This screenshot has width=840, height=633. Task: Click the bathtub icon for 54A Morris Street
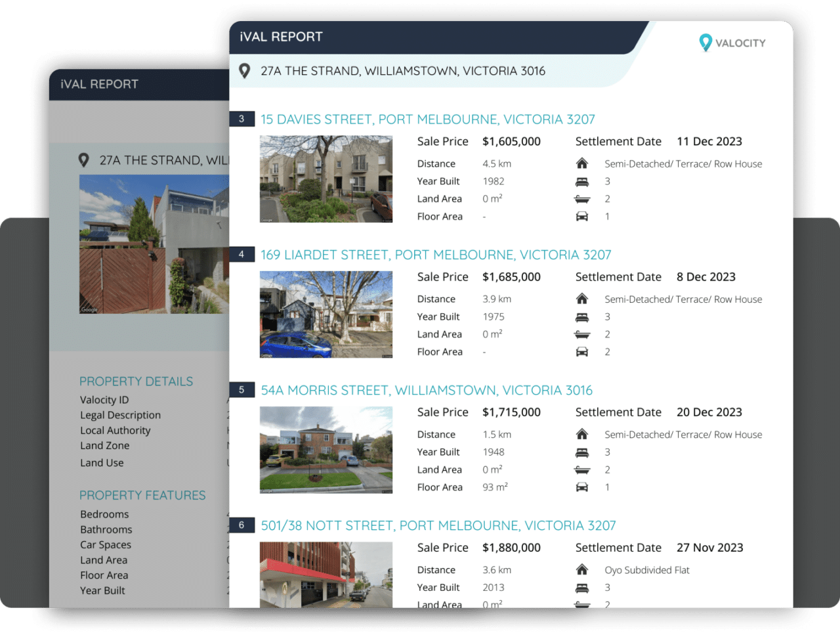[581, 470]
